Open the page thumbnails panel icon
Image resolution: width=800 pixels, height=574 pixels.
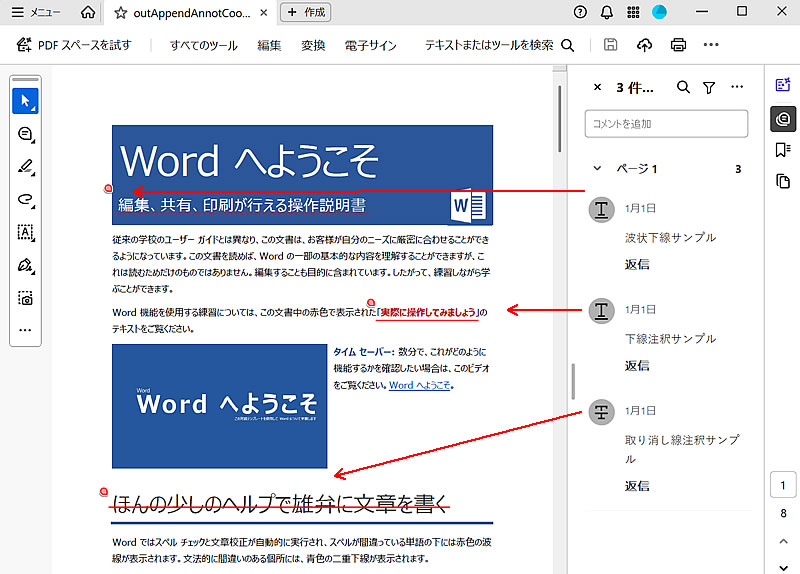(x=783, y=182)
